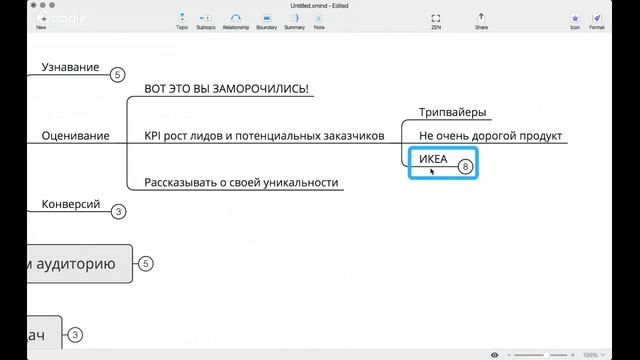
Task: Open the 100% zoom dropdown
Action: coord(593,355)
